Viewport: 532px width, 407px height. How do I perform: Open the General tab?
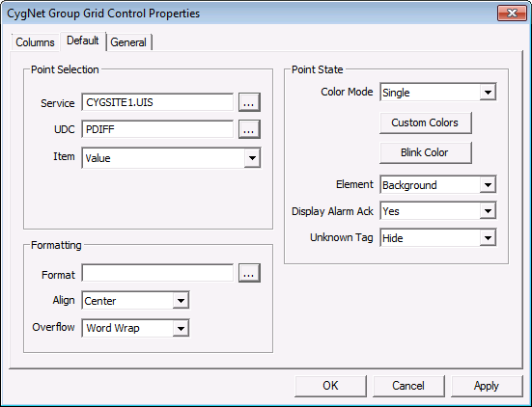point(128,42)
